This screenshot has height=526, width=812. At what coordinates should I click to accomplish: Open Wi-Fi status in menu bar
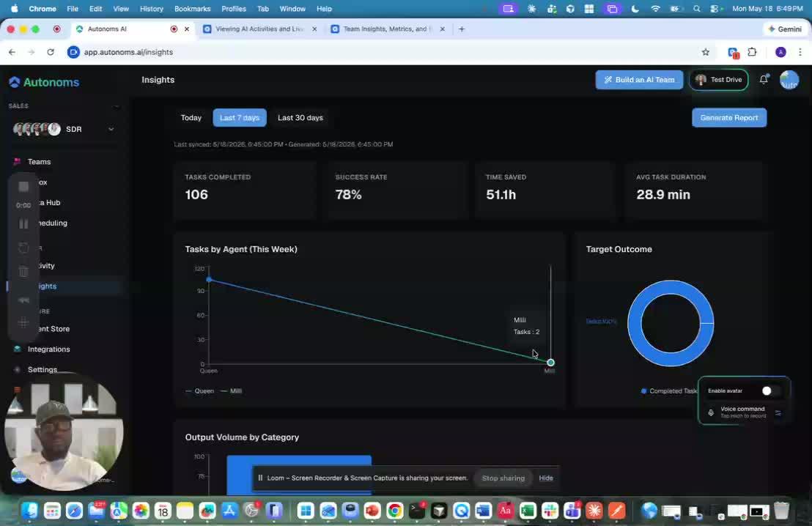tap(655, 9)
